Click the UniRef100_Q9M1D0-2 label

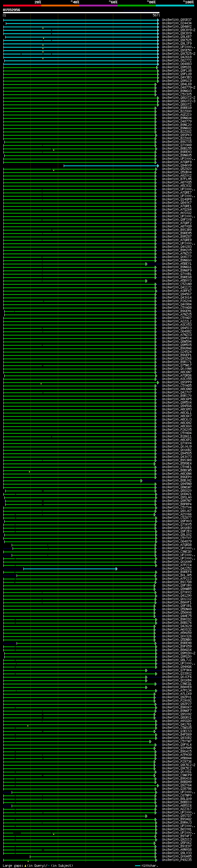tap(179, 653)
